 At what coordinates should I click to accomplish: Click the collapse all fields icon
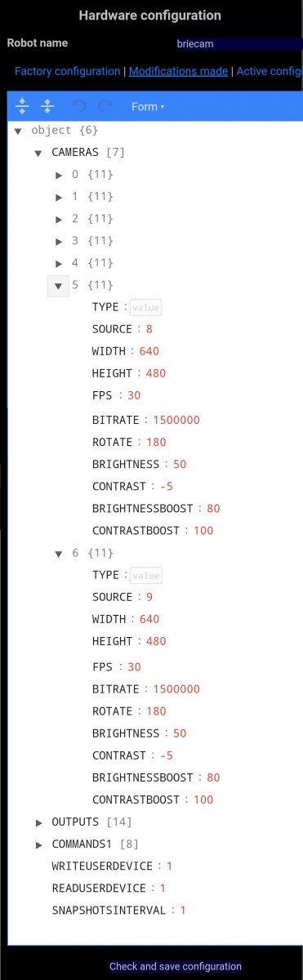(x=47, y=106)
